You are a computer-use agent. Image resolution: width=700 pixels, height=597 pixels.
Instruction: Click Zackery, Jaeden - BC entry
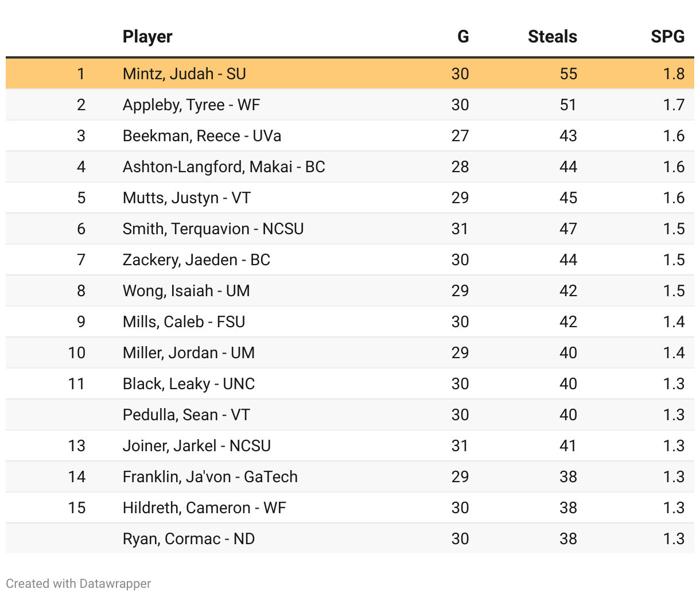pyautogui.click(x=196, y=260)
